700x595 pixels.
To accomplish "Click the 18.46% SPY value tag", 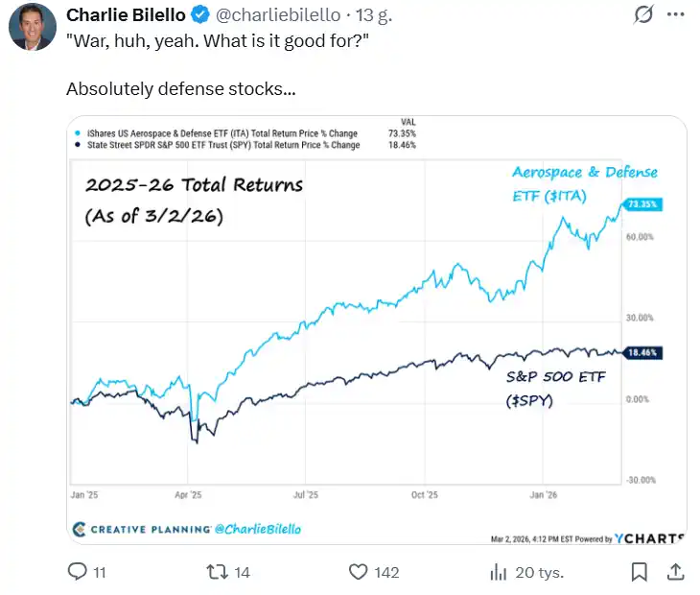I will pyautogui.click(x=640, y=353).
